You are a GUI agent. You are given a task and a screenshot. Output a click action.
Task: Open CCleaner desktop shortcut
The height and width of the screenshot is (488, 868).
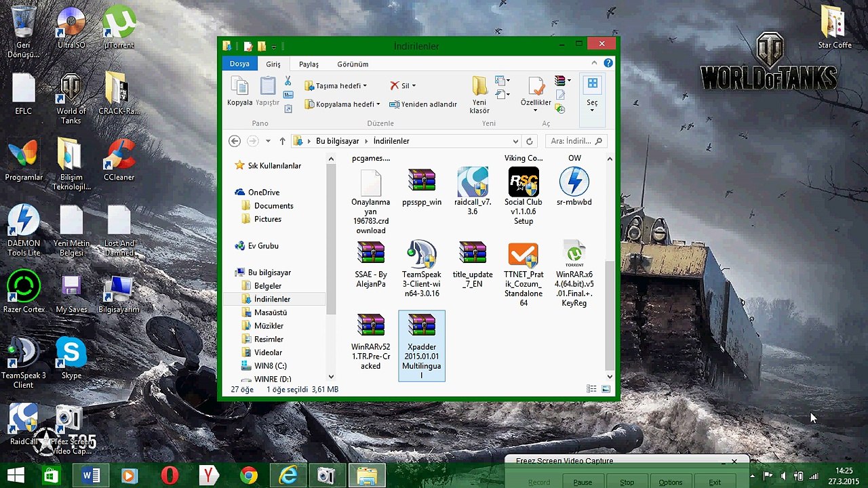[x=119, y=160]
